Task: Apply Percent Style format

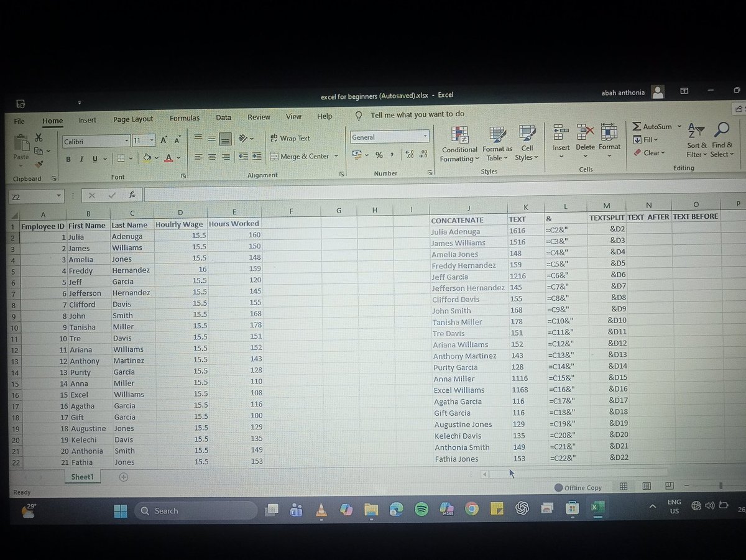Action: pyautogui.click(x=379, y=155)
